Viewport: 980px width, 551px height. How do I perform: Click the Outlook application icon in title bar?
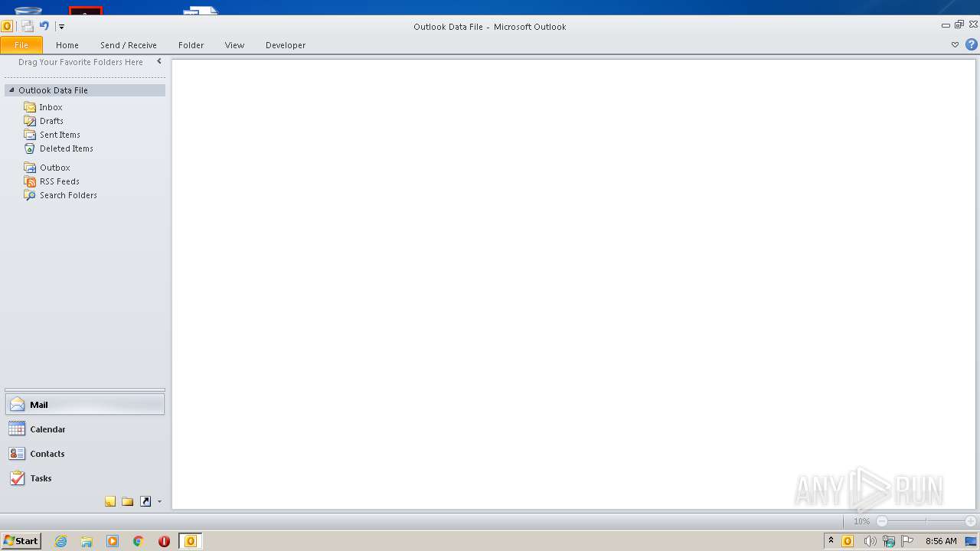7,26
